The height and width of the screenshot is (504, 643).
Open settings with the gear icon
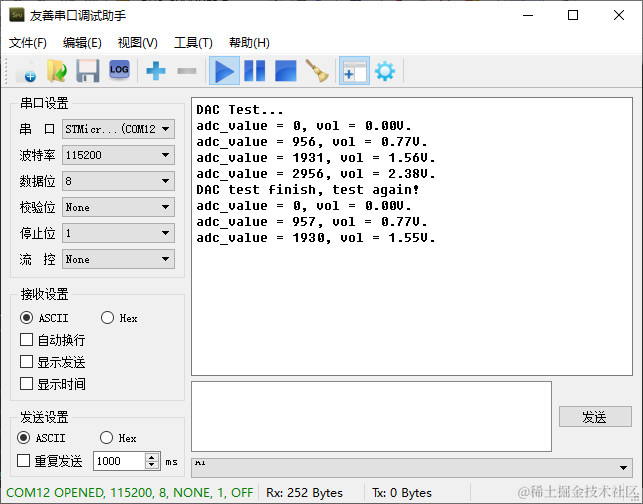click(385, 71)
